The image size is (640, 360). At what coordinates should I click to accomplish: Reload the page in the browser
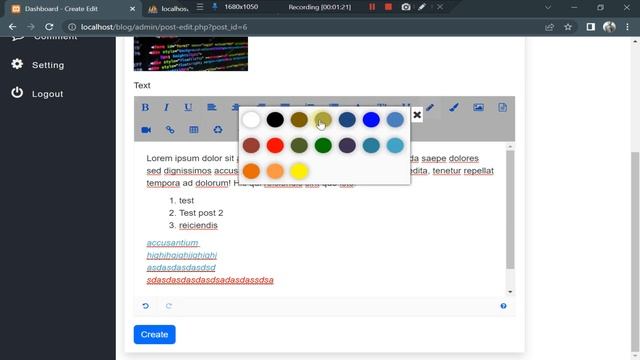tap(49, 27)
